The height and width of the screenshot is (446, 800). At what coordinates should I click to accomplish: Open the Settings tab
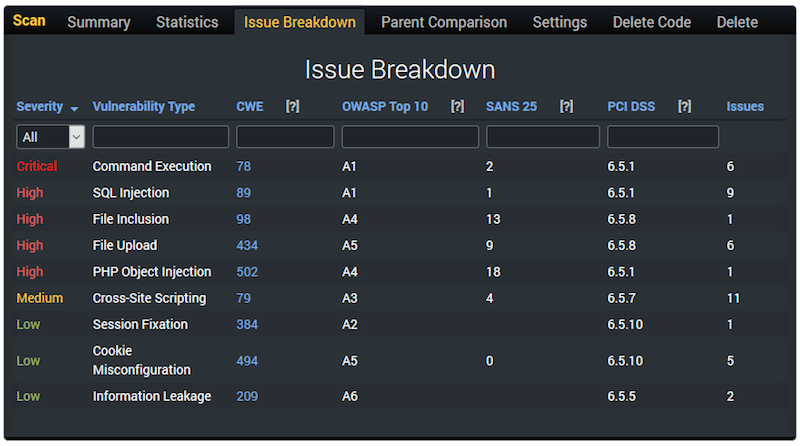[x=560, y=22]
